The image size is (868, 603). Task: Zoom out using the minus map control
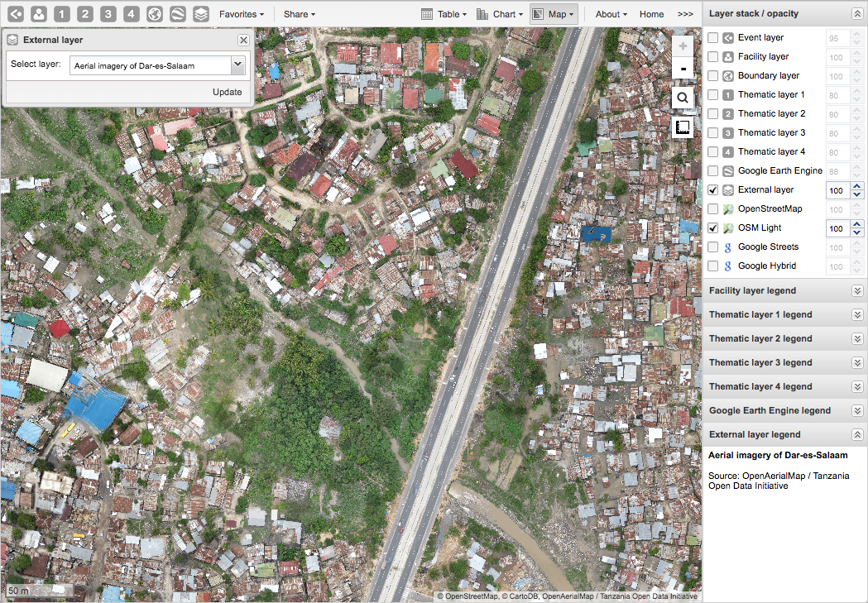(x=683, y=69)
